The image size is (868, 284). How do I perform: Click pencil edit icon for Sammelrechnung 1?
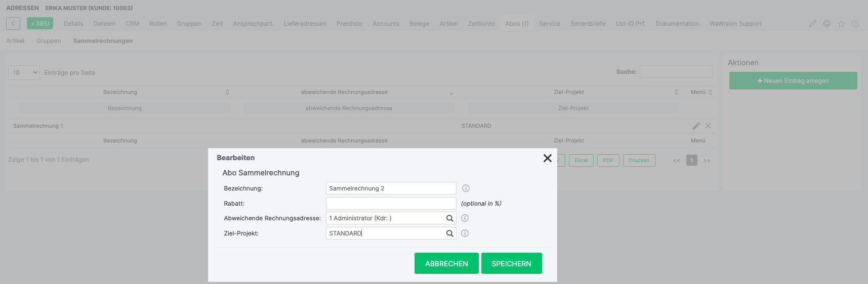[x=696, y=126]
